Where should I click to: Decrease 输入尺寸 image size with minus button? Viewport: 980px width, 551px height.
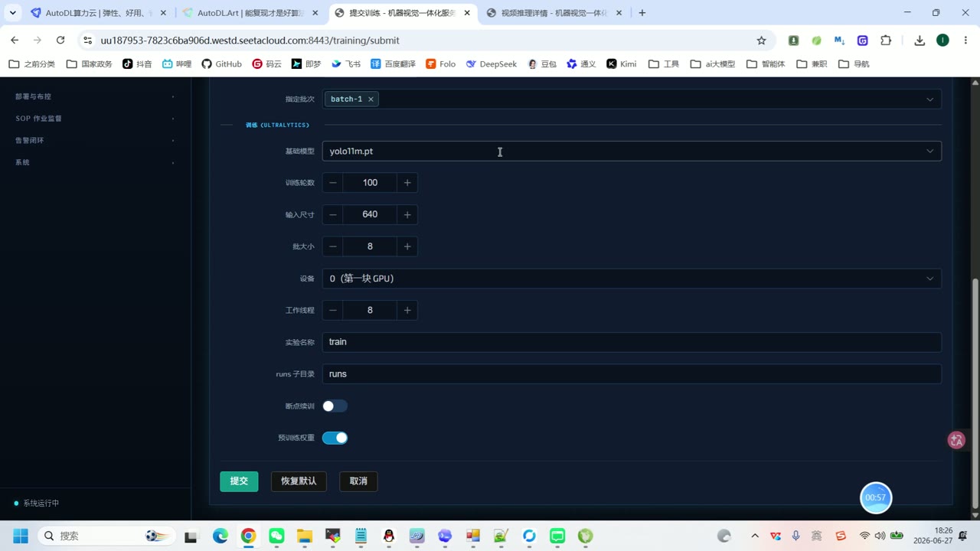333,214
